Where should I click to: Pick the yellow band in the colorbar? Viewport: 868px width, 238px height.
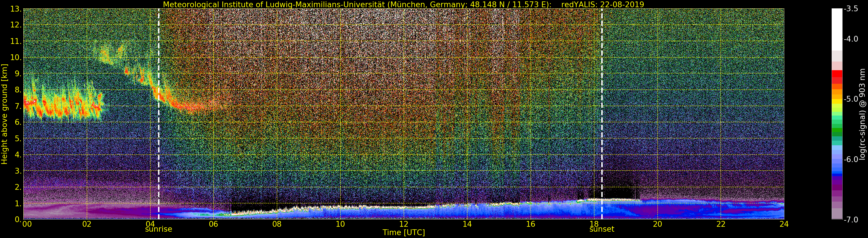point(837,101)
